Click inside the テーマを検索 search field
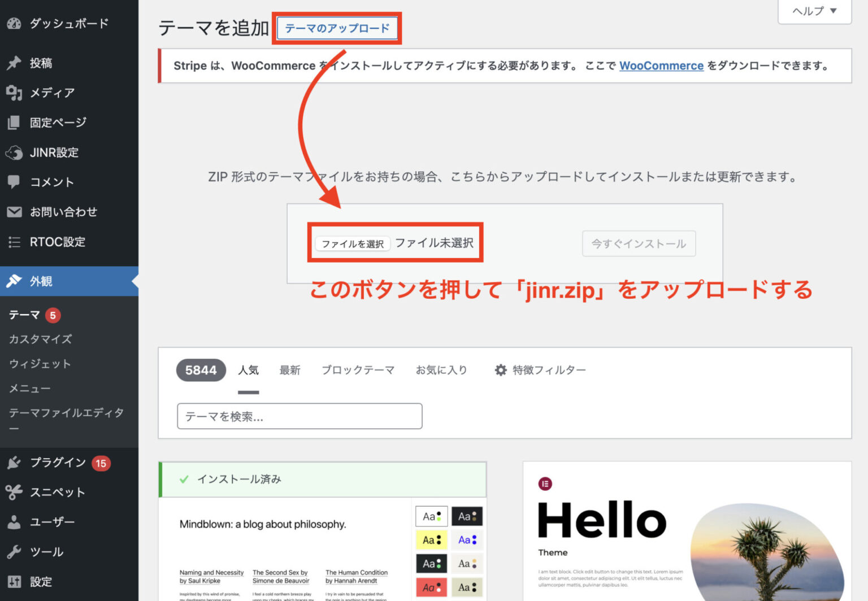This screenshot has height=601, width=868. 299,416
